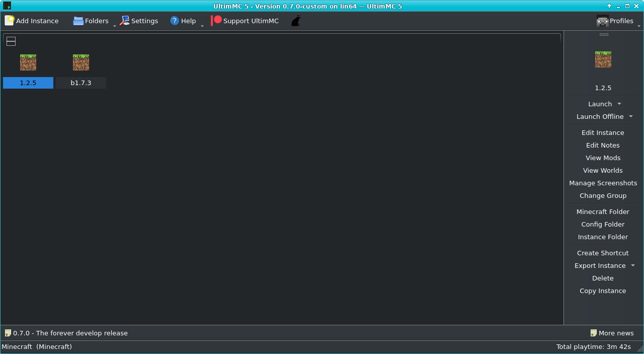
Task: Click the Profiles avatar head icon
Action: tap(602, 21)
